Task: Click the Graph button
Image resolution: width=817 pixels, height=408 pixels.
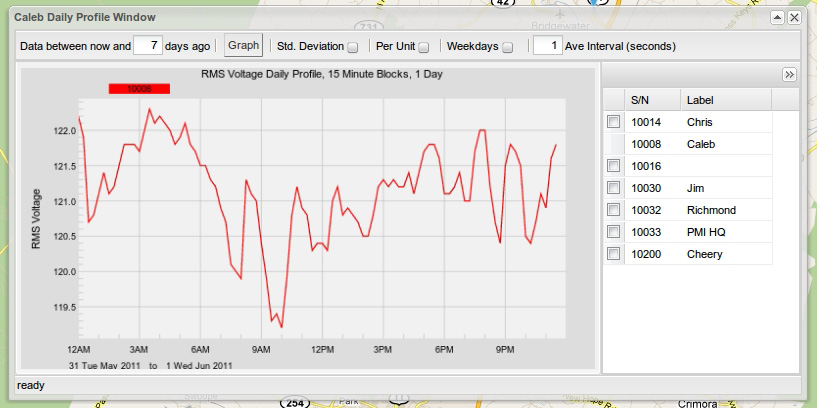Action: (243, 46)
